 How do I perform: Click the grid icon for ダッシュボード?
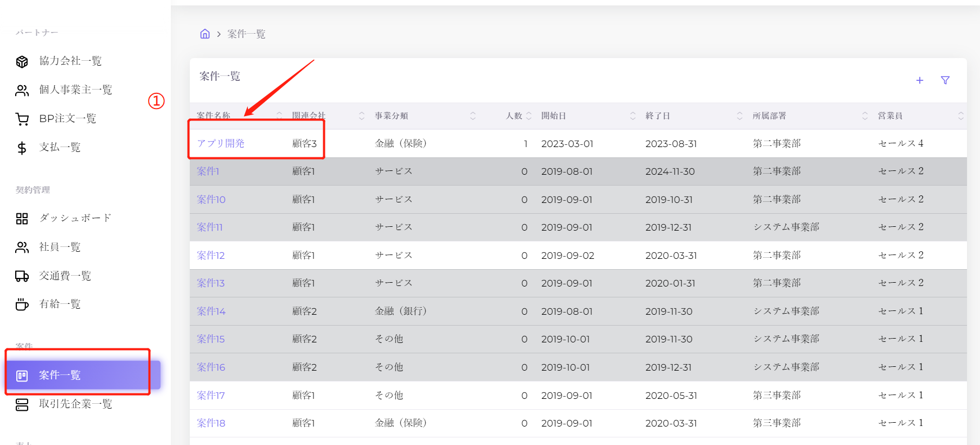point(22,219)
